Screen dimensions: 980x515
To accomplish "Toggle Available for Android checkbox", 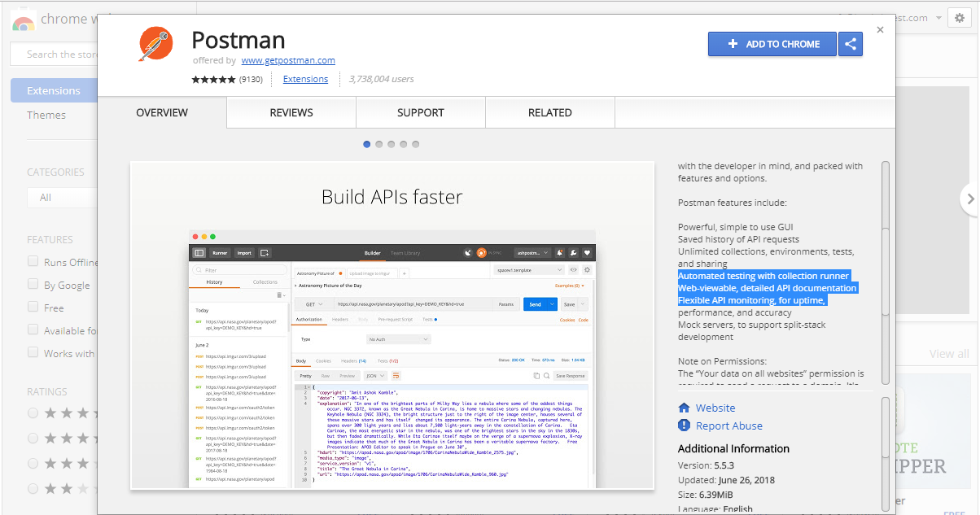I will pos(33,330).
